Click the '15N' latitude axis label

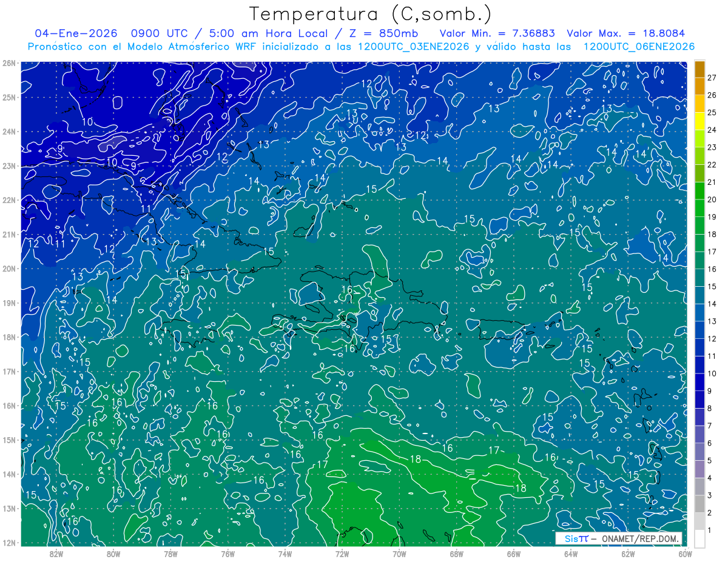point(8,440)
